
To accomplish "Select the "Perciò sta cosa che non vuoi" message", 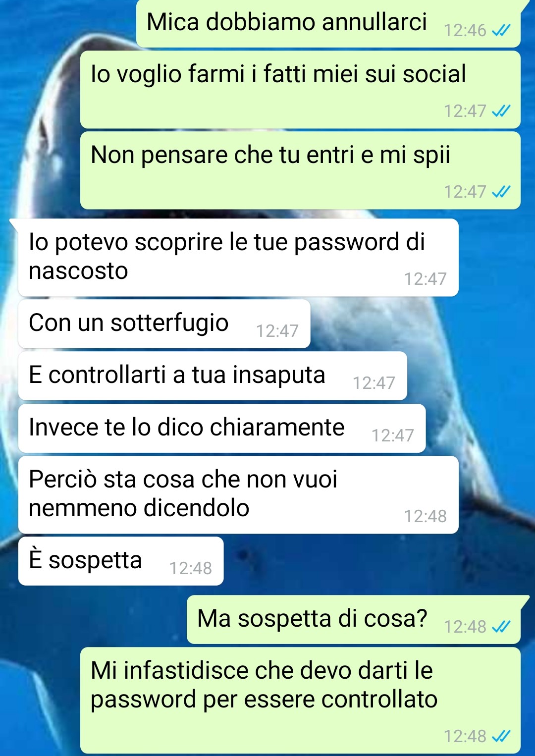I will pyautogui.click(x=238, y=495).
